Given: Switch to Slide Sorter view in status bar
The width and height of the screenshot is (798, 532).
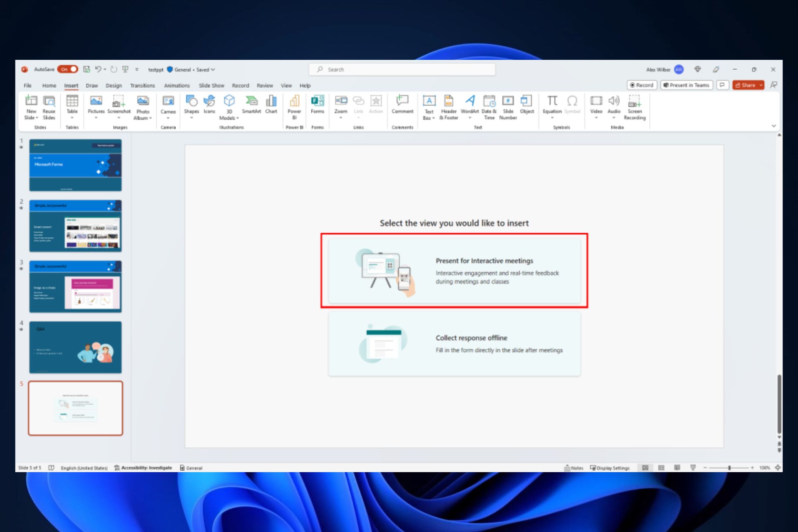Looking at the screenshot, I should click(x=661, y=468).
